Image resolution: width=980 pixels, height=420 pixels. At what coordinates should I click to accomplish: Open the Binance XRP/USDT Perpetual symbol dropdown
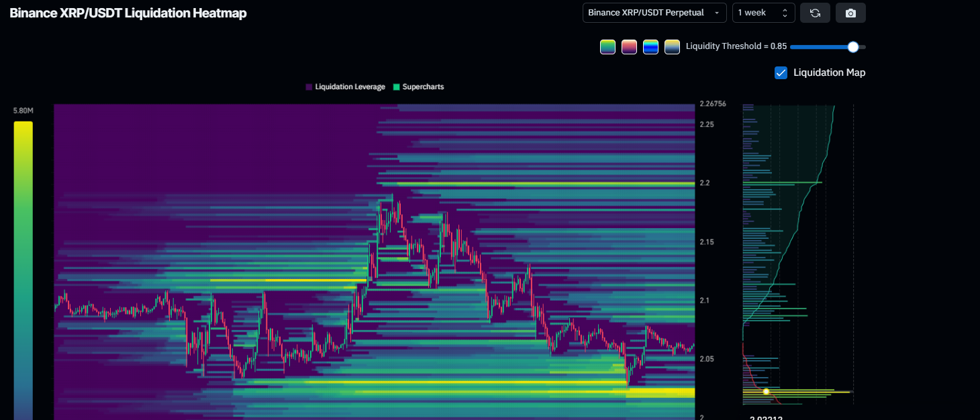(654, 12)
